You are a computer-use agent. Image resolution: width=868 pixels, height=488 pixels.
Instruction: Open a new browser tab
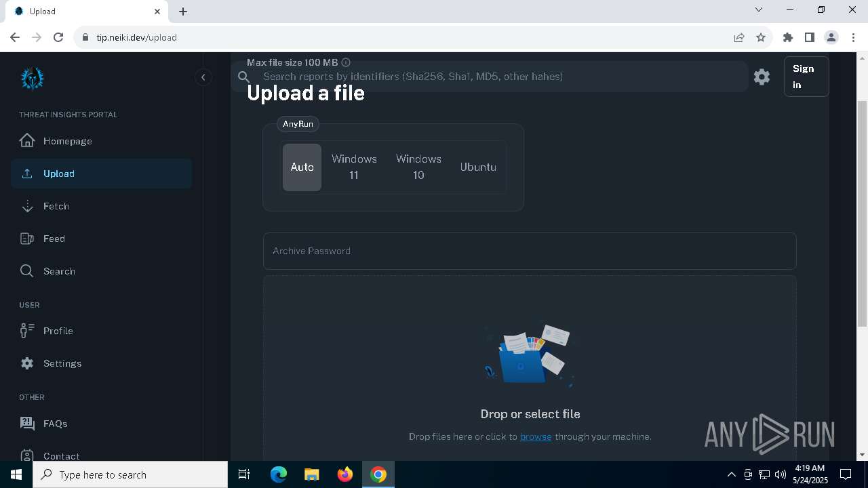pyautogui.click(x=183, y=11)
